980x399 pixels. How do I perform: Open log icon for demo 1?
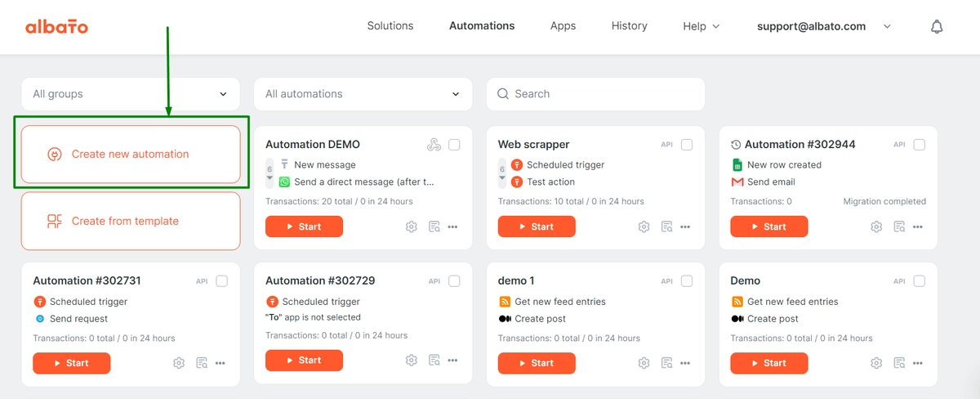point(666,363)
